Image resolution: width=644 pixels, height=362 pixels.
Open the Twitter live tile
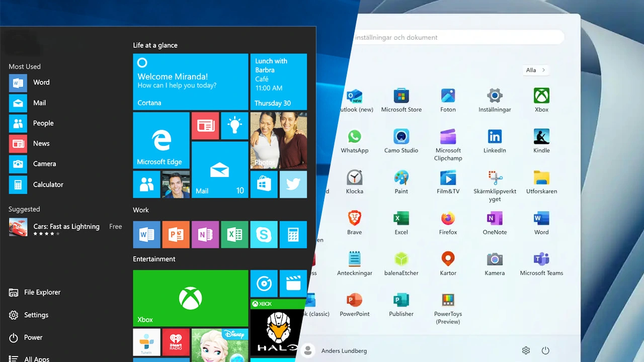[x=293, y=185]
